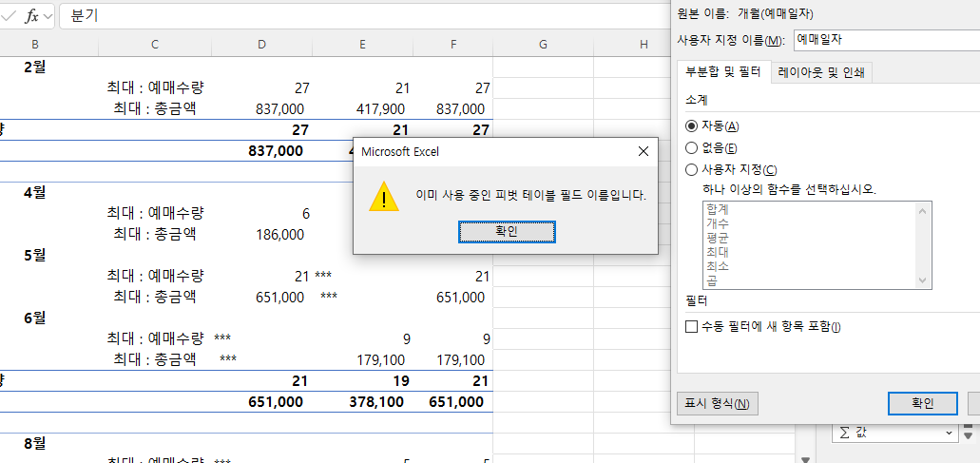980x463 pixels.
Task: Switch to 레이아웃 및 인쇄 tab
Action: (x=820, y=72)
